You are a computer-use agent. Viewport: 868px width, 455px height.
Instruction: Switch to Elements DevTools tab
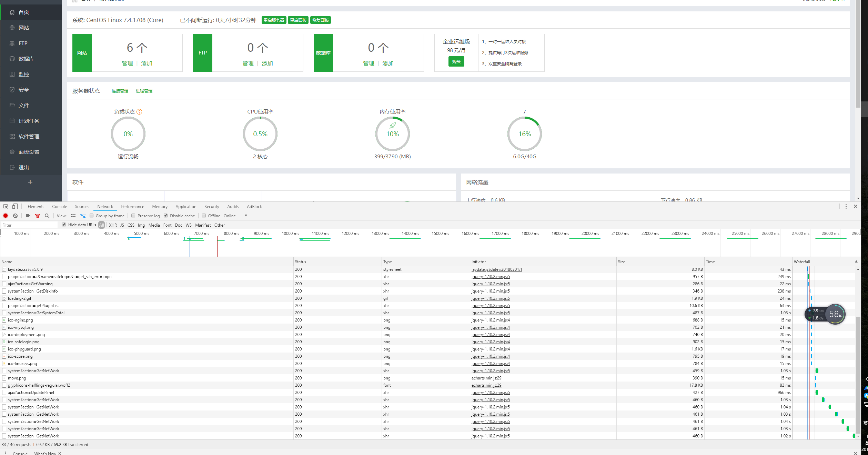tap(36, 207)
